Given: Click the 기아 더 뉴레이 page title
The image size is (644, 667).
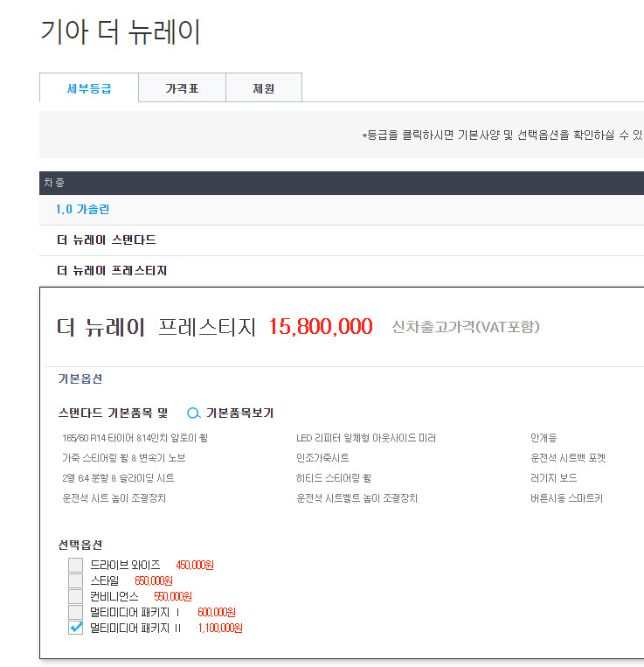Looking at the screenshot, I should tap(121, 31).
